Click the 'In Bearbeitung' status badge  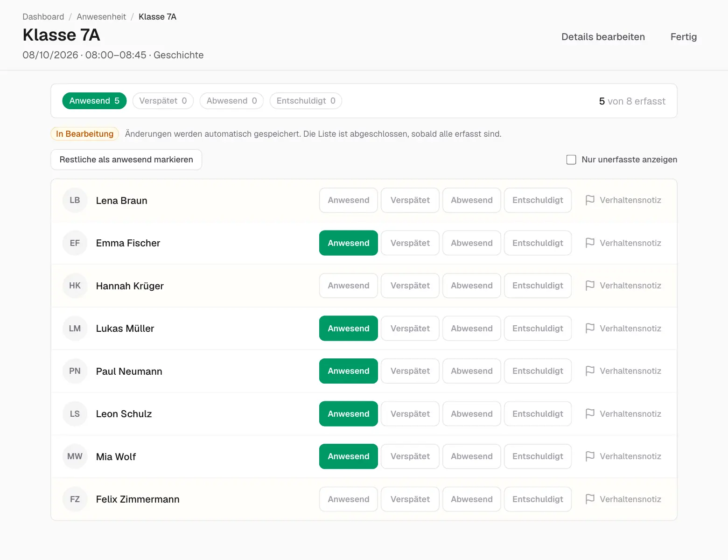click(x=84, y=134)
